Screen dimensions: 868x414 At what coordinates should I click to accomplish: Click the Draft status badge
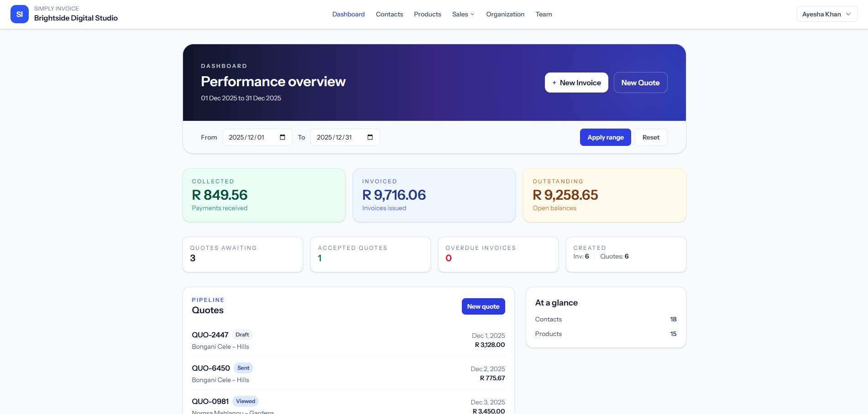coord(242,335)
